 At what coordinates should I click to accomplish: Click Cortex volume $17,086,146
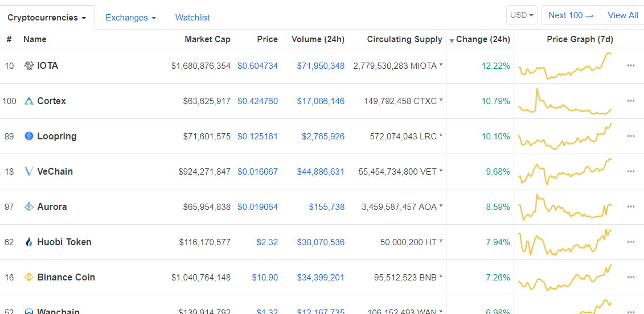point(321,101)
